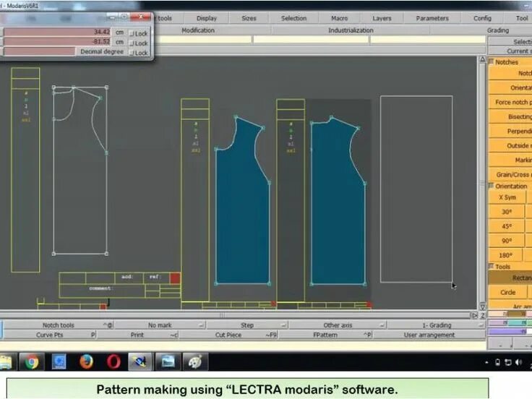
Task: Open the 1- Grading dropdown
Action: click(x=437, y=325)
